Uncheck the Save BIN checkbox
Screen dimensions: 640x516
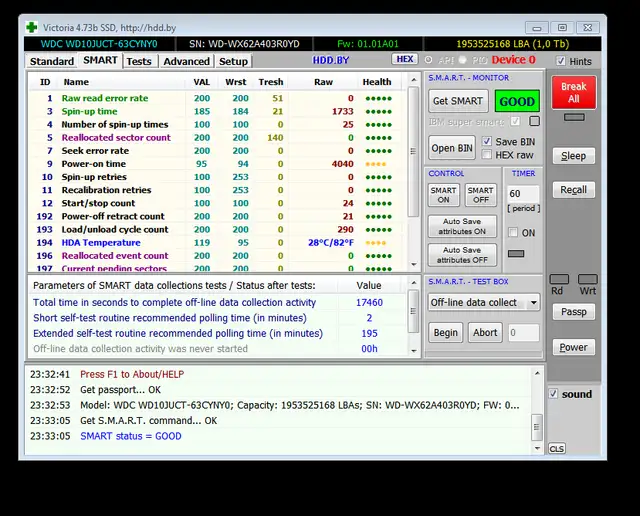click(487, 141)
